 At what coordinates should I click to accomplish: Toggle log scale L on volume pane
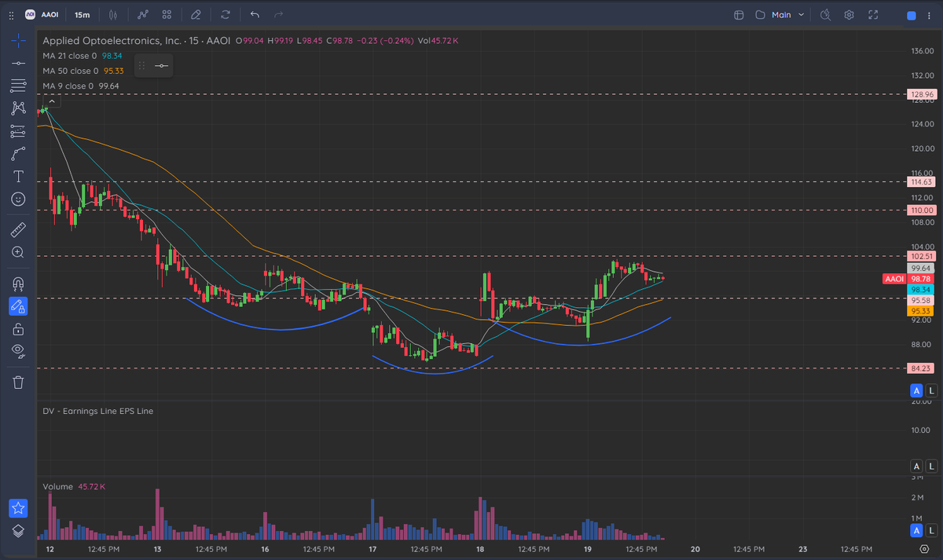pyautogui.click(x=931, y=531)
